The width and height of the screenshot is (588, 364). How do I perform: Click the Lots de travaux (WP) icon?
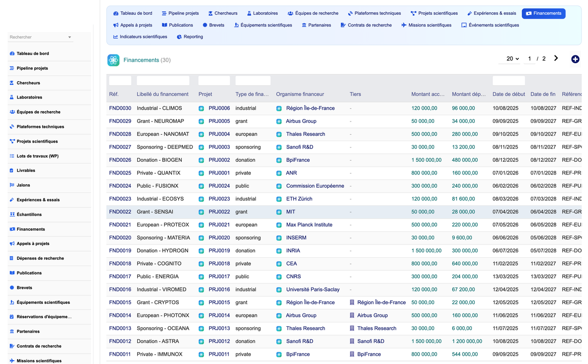12,156
